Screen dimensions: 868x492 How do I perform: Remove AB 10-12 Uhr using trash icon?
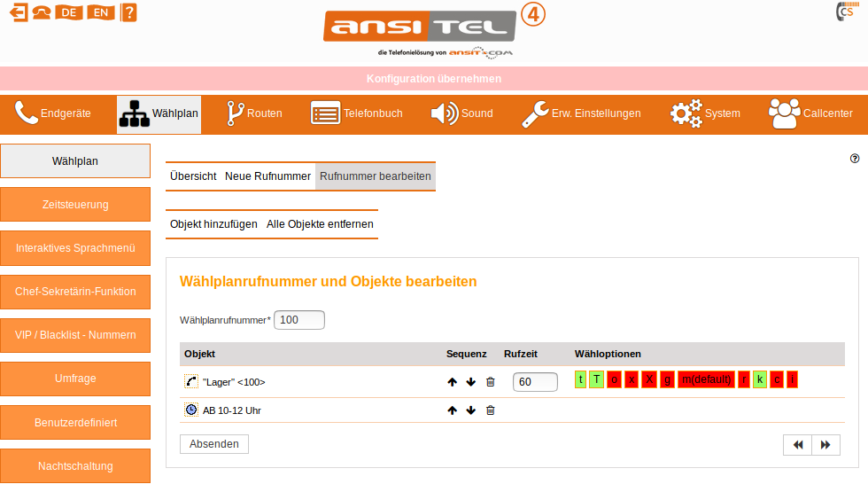(491, 410)
